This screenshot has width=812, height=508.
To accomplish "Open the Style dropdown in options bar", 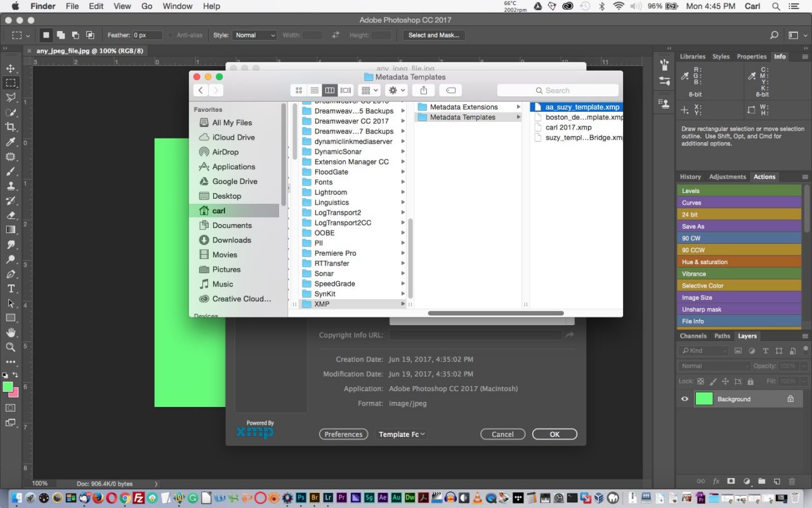I will 254,35.
